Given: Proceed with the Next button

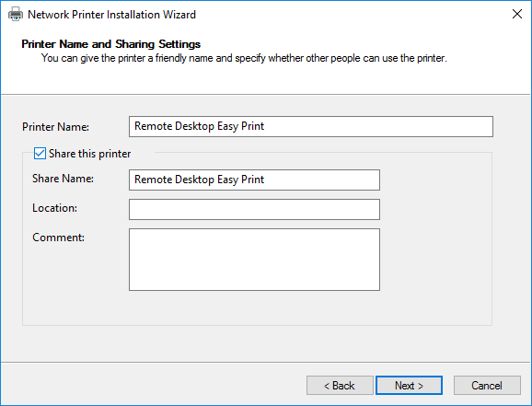Looking at the screenshot, I should pos(409,386).
